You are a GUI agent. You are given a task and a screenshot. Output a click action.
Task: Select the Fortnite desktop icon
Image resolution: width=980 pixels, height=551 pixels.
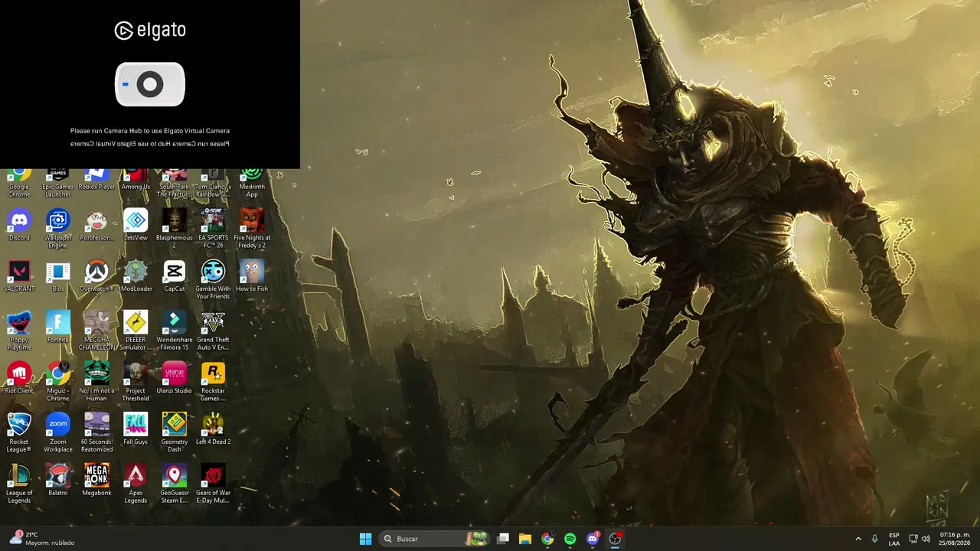[x=57, y=328]
